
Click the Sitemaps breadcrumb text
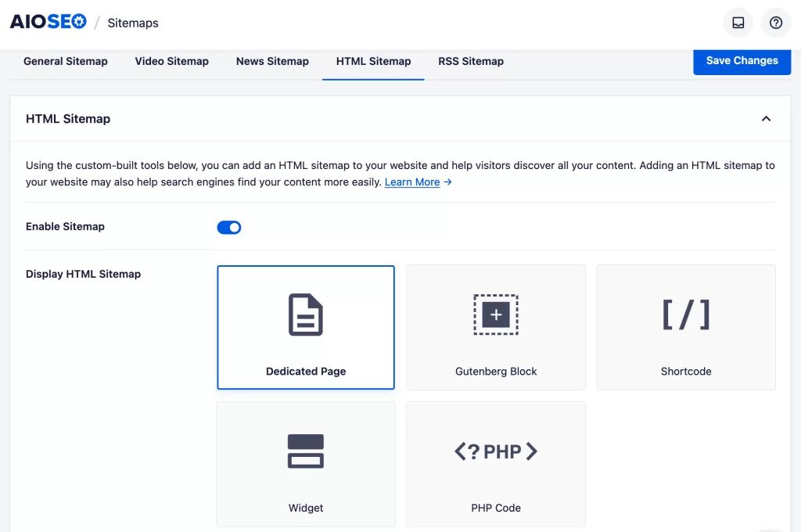[133, 23]
